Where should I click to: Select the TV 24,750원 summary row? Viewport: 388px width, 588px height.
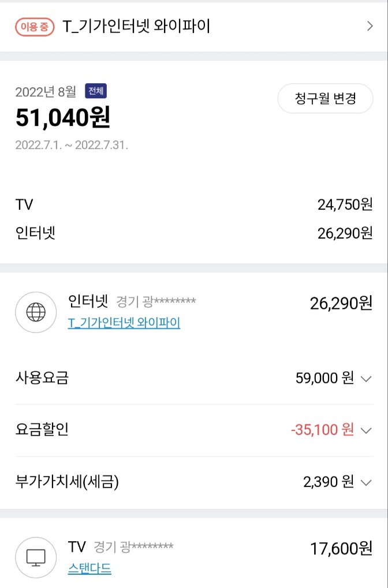click(x=194, y=204)
